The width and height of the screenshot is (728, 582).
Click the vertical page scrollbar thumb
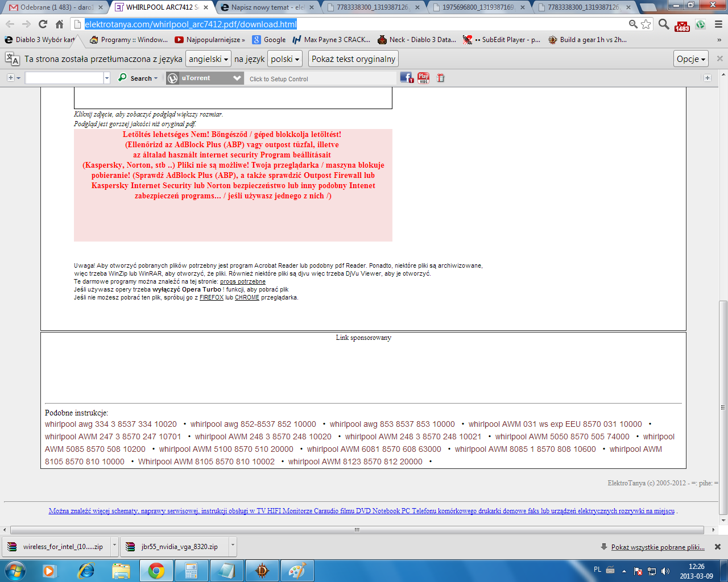723,408
